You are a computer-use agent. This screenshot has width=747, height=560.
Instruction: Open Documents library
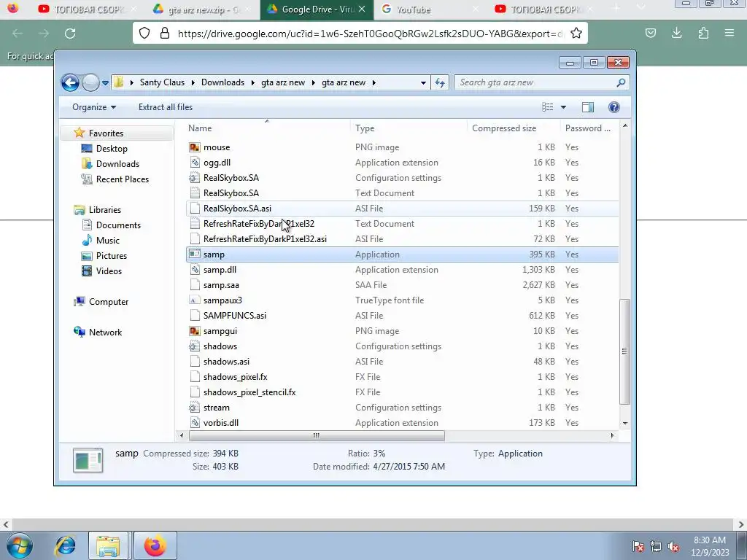[x=118, y=225]
